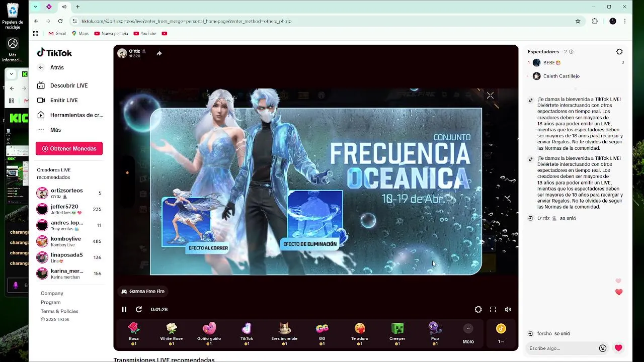644x362 pixels.
Task: Open Chrome profile avatar
Action: [612, 21]
